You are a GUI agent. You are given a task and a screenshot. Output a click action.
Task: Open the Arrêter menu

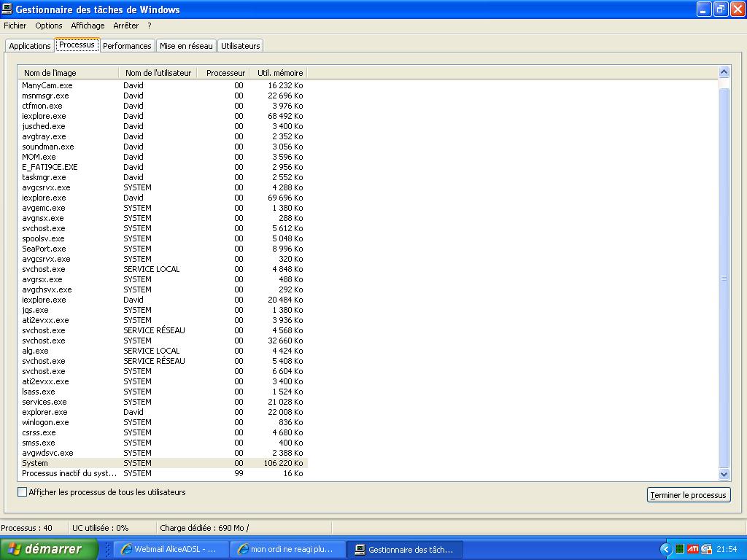point(125,26)
